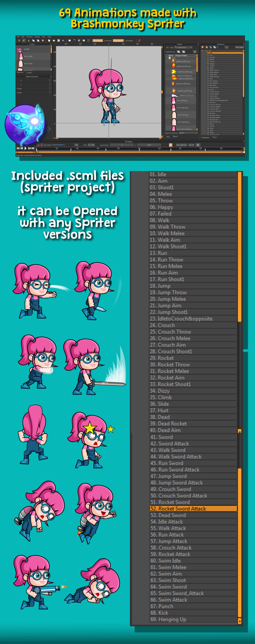Open the Help menu
Screen dimensions: 255x644
click(49, 37)
